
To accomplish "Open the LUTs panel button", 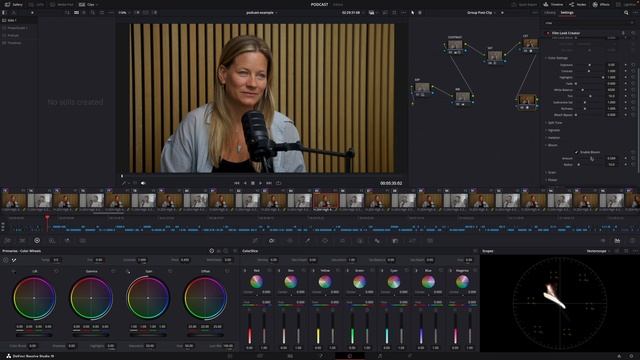I will [x=37, y=4].
